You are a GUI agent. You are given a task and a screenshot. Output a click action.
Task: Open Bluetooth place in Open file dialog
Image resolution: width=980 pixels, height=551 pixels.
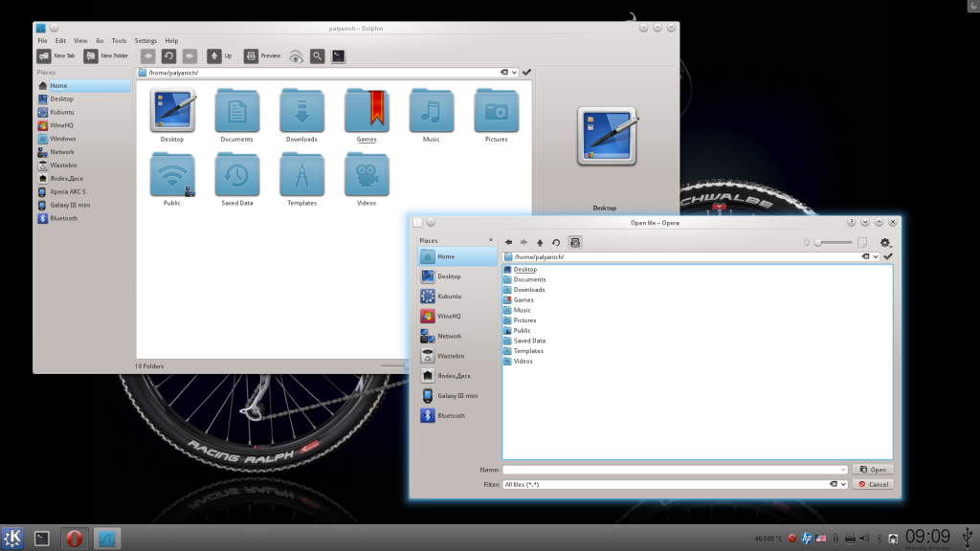pyautogui.click(x=457, y=415)
